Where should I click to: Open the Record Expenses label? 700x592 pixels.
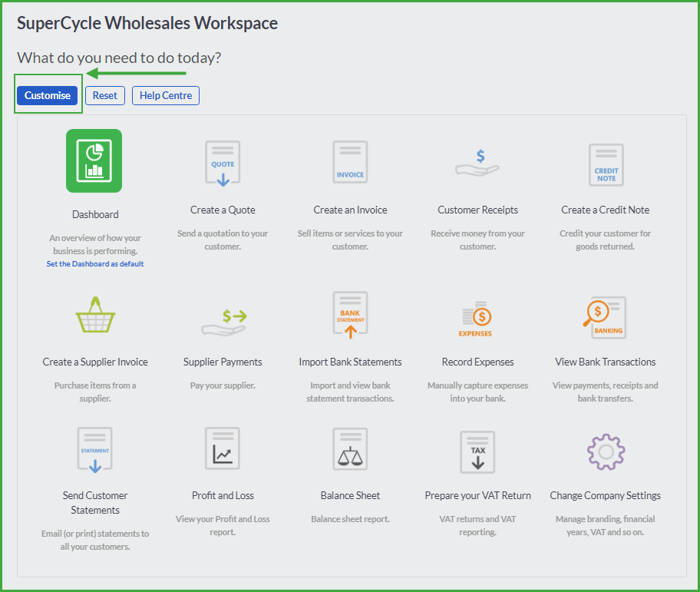click(477, 362)
